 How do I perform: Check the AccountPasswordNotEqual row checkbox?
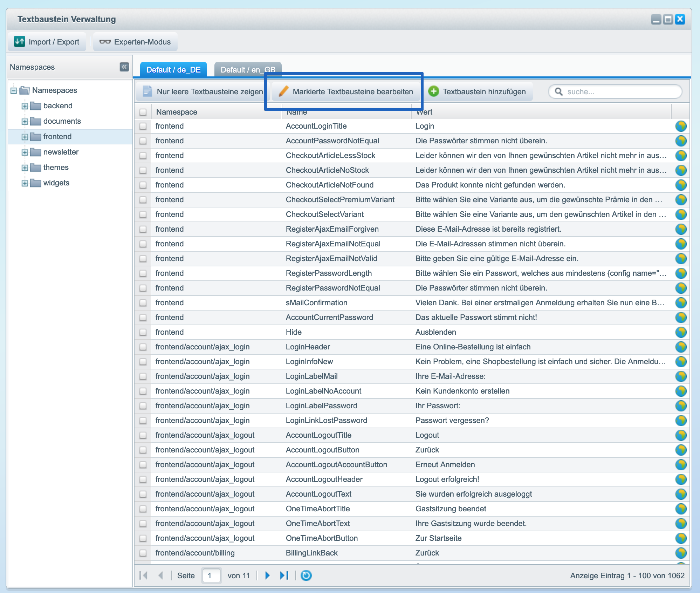(x=143, y=141)
